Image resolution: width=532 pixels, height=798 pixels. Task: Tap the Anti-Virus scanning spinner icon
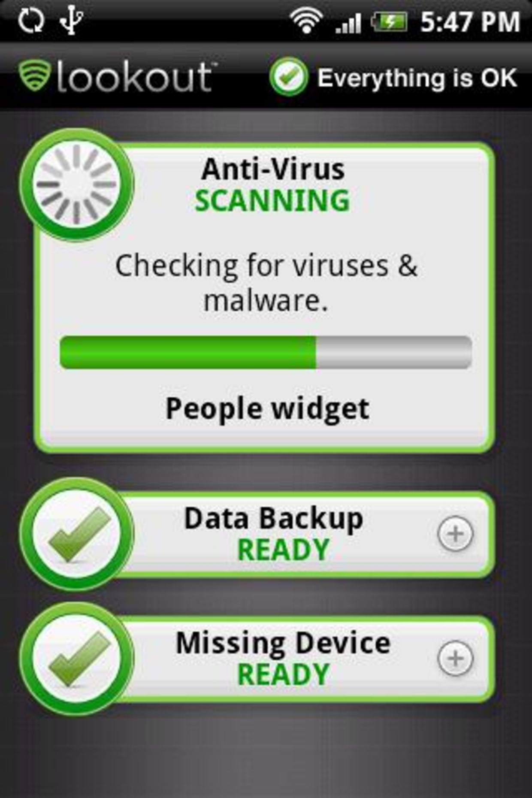(77, 184)
